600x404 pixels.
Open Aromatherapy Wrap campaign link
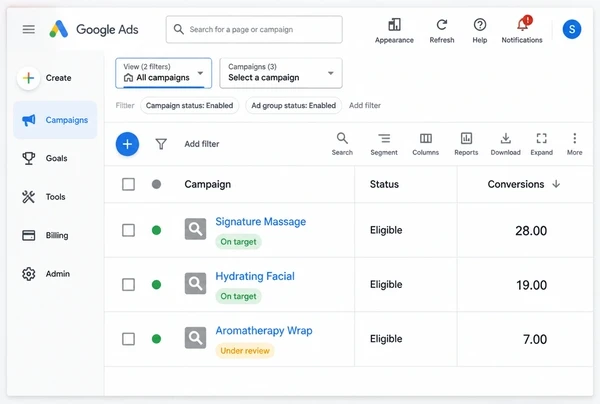coord(264,331)
